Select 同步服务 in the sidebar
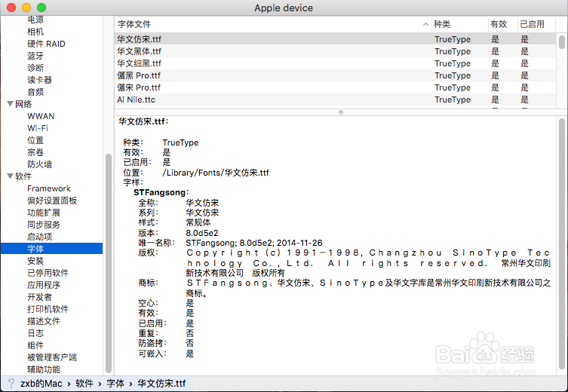The image size is (568, 392). tap(44, 225)
